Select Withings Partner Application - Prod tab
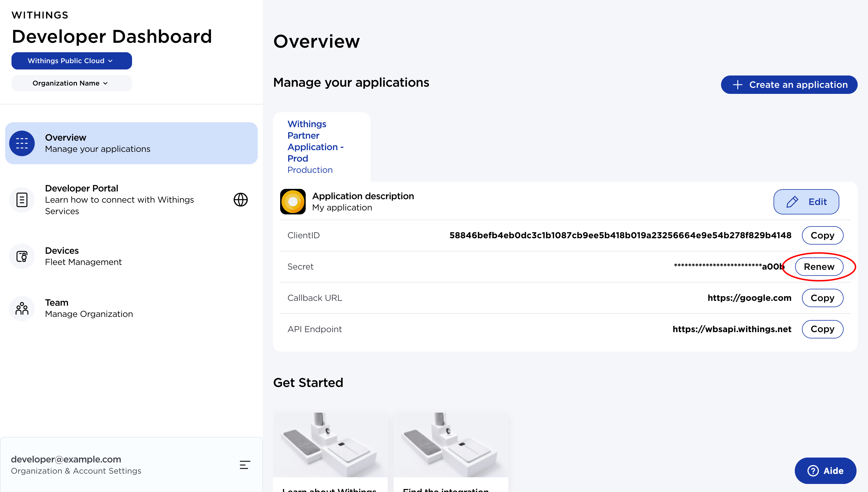868x492 pixels. tap(322, 147)
